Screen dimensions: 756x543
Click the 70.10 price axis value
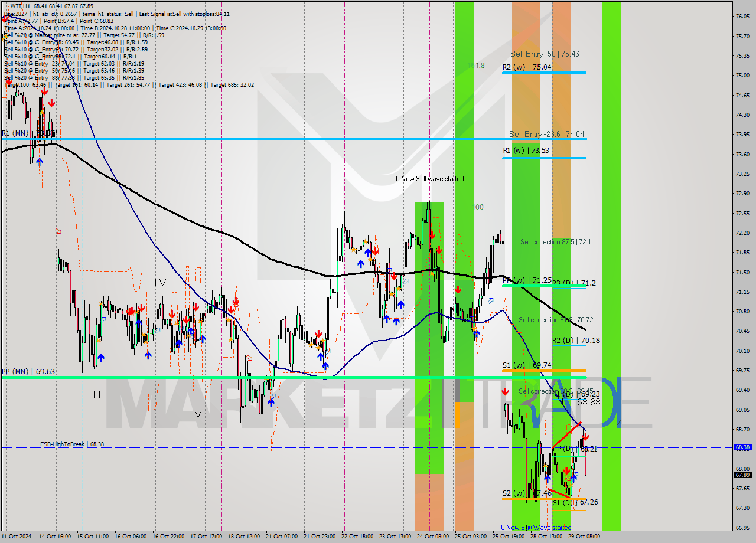coord(742,351)
